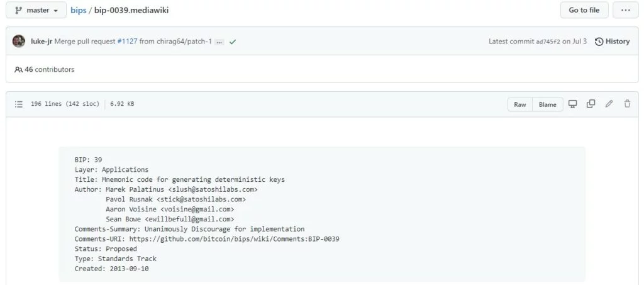View the Raw file
The image size is (644, 285).
click(x=519, y=104)
